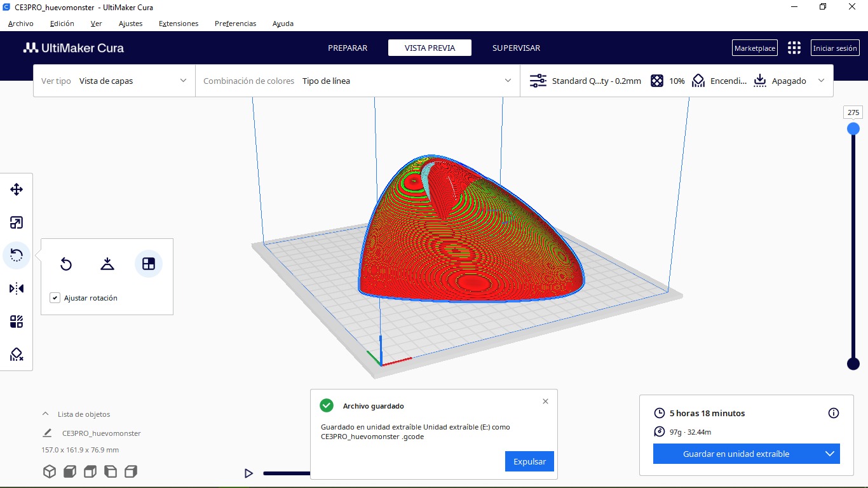Click Guardar en unidad extraíble button
Screen dimensions: 868x488
736,454
